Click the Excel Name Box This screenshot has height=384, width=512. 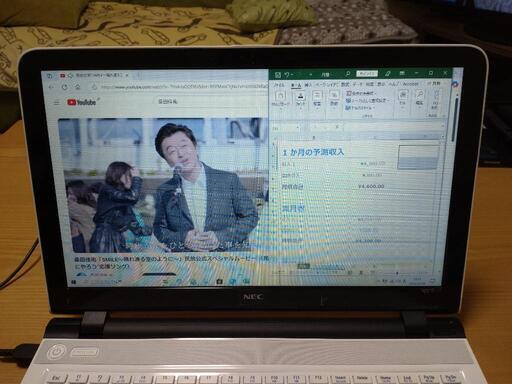click(x=286, y=128)
